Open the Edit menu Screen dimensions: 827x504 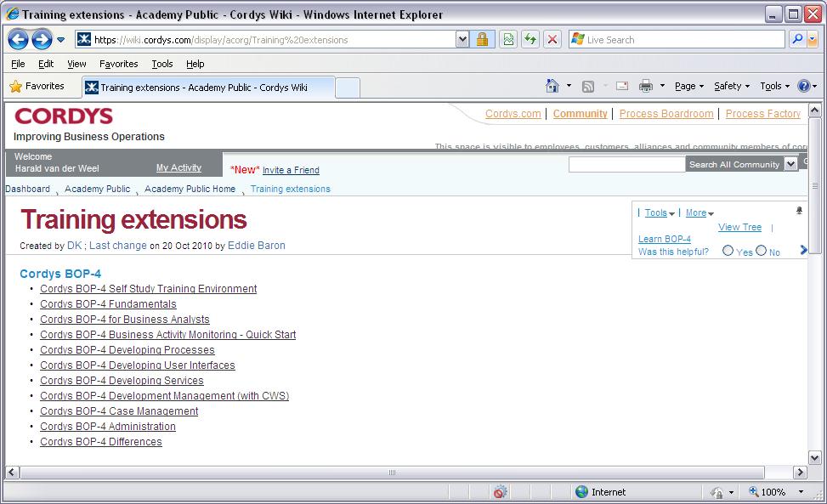click(46, 64)
